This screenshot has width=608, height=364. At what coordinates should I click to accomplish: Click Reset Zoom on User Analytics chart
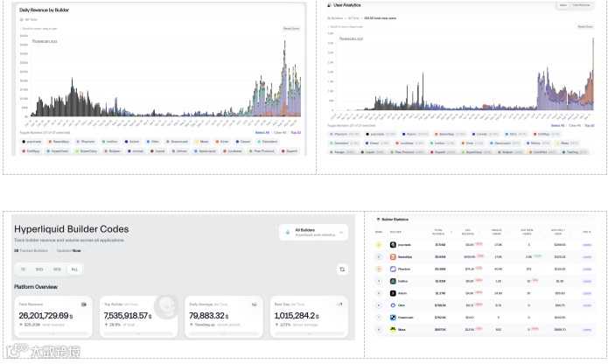(585, 27)
